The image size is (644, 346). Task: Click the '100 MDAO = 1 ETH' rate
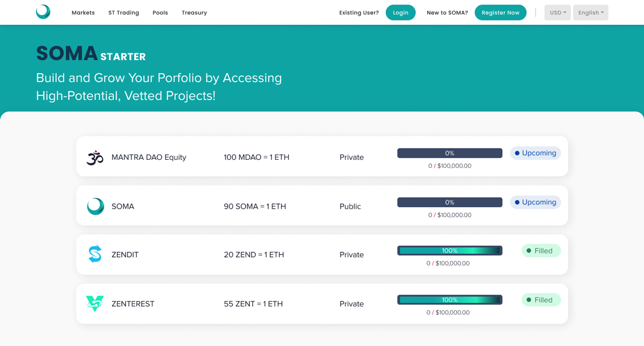[257, 157]
